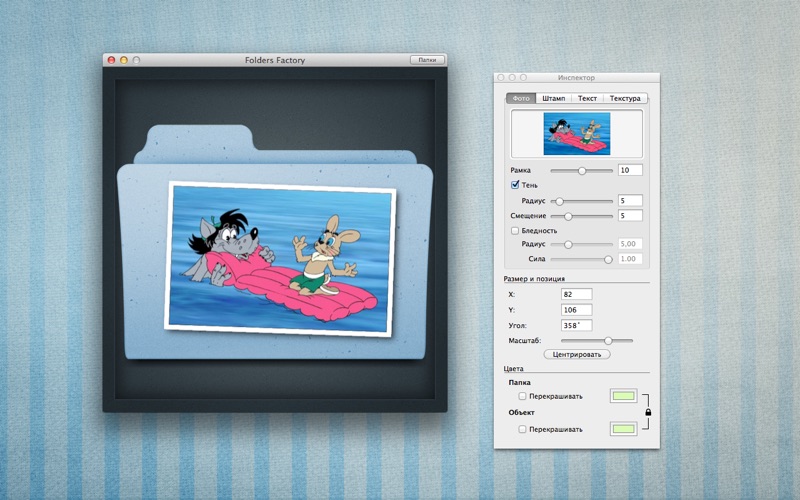Select the Текст tab
This screenshot has height=500, width=800.
[587, 98]
